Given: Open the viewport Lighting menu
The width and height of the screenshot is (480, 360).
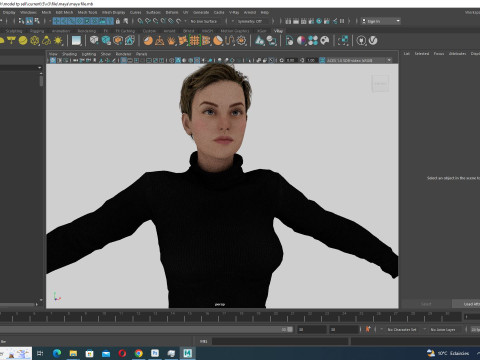Looking at the screenshot, I should coord(89,54).
